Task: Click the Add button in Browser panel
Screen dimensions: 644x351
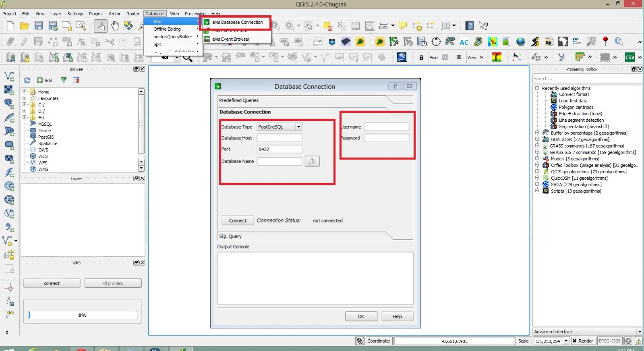Action: [x=45, y=80]
